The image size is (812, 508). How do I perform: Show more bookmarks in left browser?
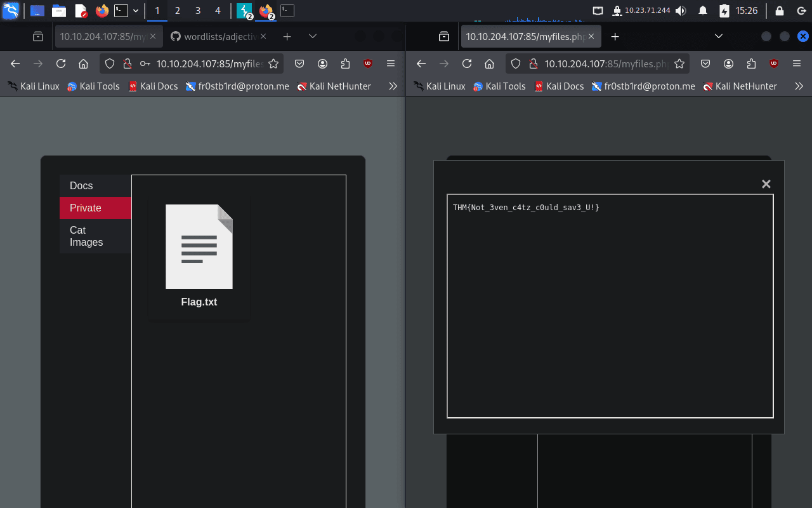[393, 86]
